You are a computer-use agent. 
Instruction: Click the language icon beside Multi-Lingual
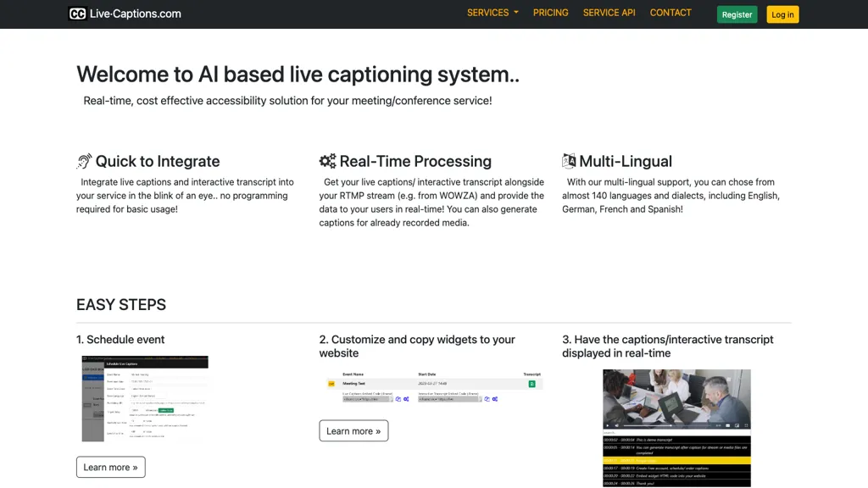(x=569, y=161)
